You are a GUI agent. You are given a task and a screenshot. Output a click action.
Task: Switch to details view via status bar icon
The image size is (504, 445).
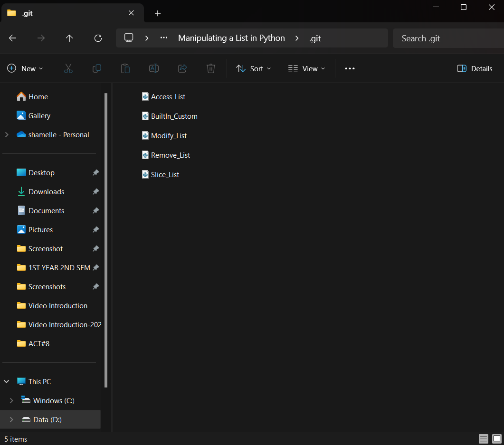tap(484, 439)
